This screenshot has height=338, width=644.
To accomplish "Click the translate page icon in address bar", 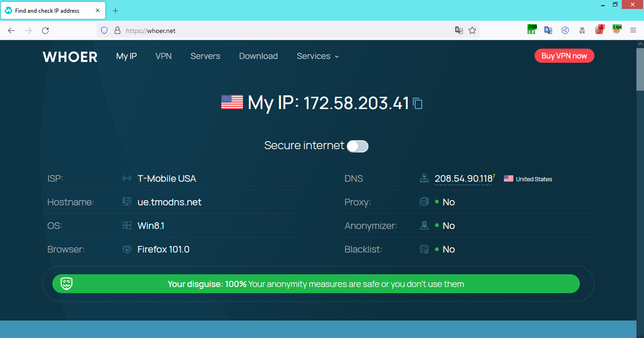I will pos(459,31).
